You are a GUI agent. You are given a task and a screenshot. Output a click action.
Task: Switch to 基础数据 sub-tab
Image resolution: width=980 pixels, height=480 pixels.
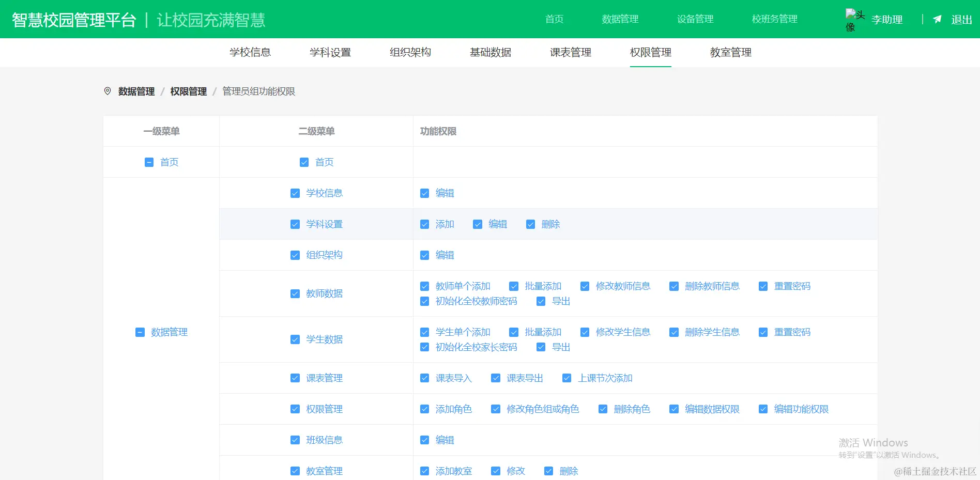[491, 52]
